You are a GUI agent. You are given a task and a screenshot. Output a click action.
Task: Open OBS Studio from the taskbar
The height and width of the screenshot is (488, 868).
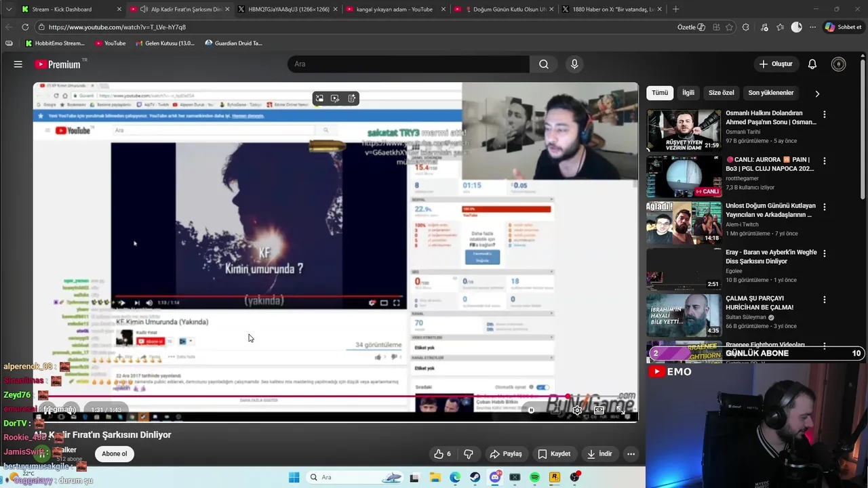575,477
